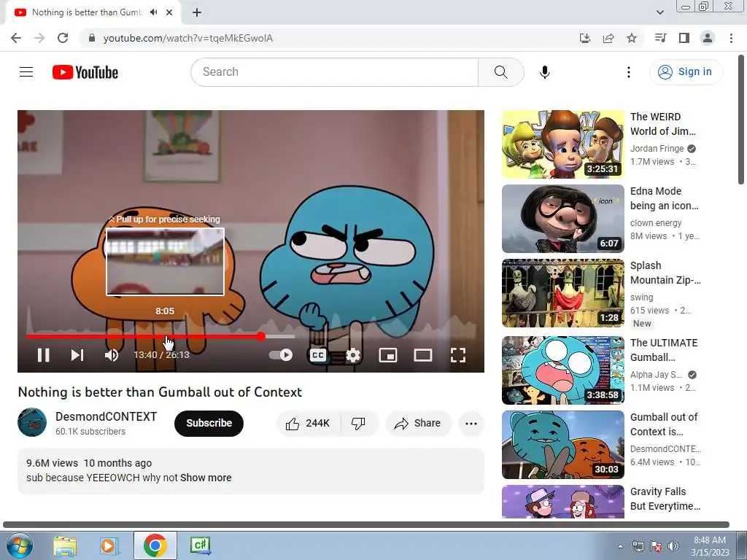Open Chrome's three-dot menu
747x560 pixels.
731,38
